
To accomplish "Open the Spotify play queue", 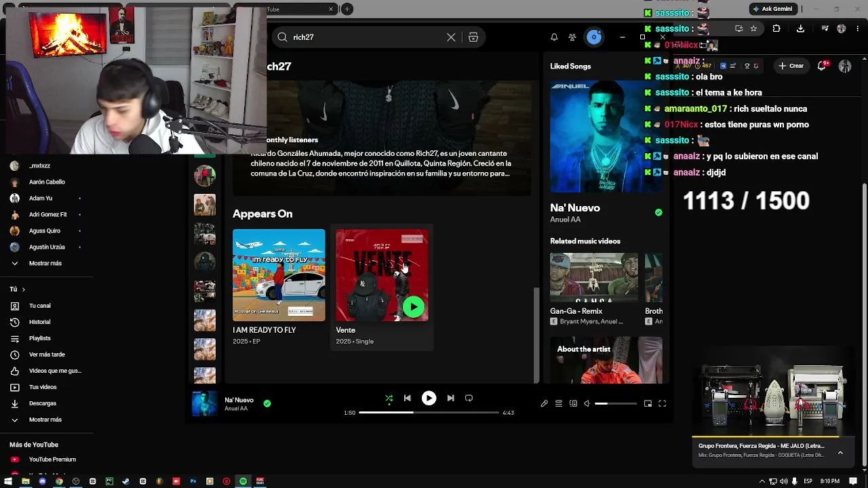I will tap(559, 404).
